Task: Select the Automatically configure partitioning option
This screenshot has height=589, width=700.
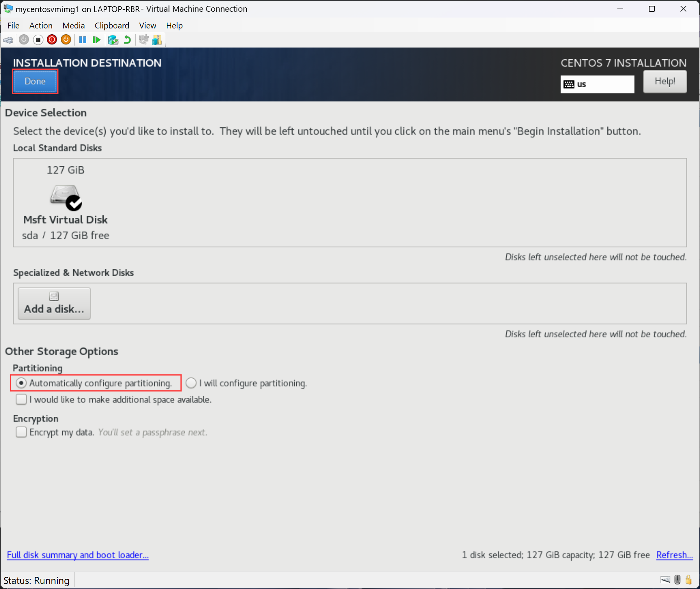Action: pos(21,383)
